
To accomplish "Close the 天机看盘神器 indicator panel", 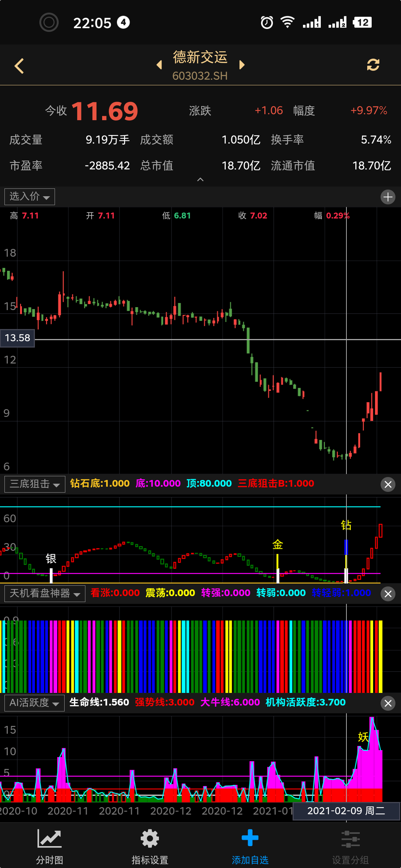I will (388, 594).
